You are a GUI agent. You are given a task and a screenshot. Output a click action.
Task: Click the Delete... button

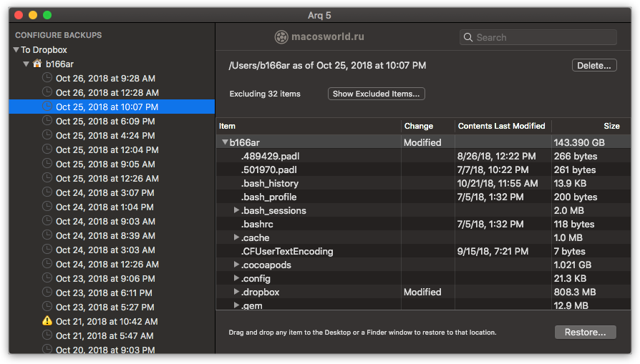[594, 65]
